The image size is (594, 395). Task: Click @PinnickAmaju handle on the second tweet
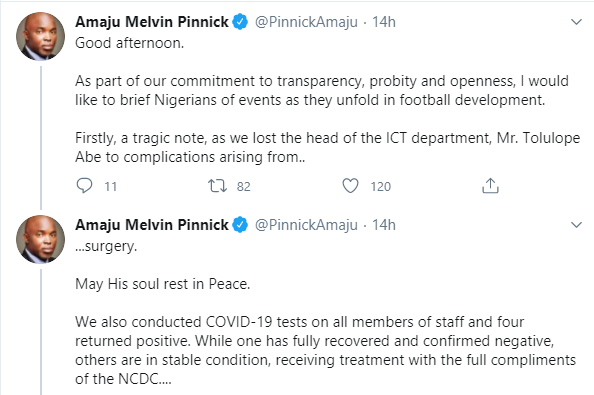[x=306, y=225]
